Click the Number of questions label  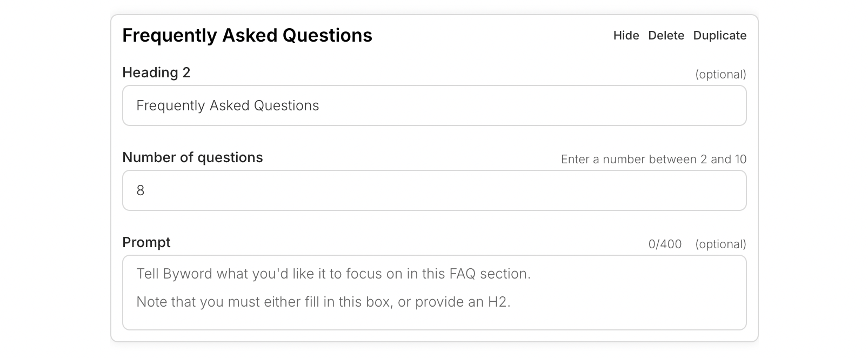coord(192,157)
